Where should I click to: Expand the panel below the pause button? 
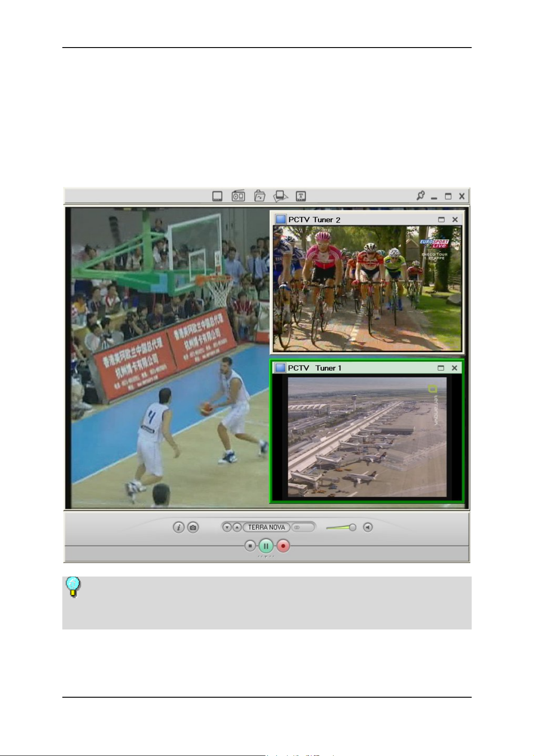[266, 557]
